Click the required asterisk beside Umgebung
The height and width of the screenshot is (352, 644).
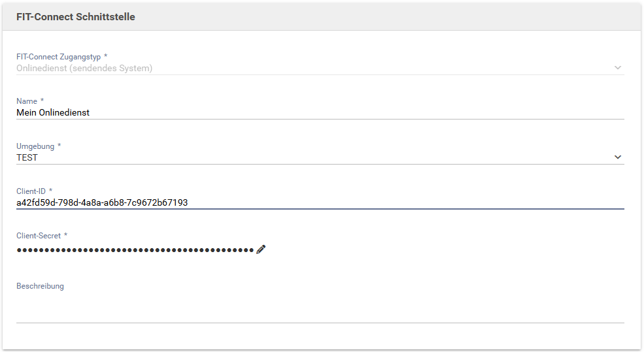59,145
